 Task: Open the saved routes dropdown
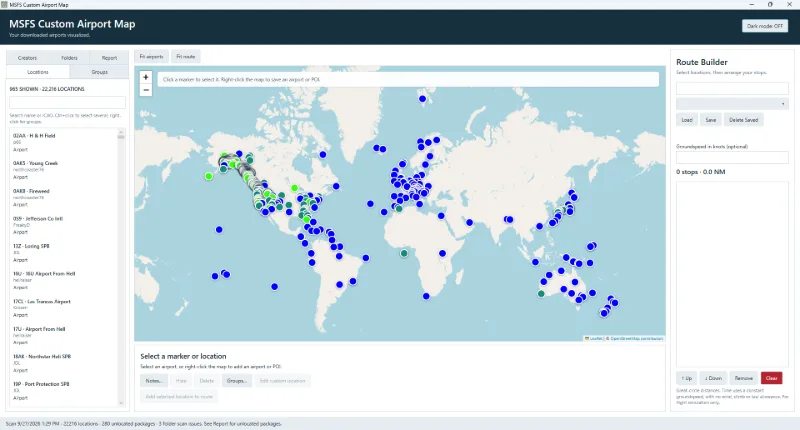point(732,104)
